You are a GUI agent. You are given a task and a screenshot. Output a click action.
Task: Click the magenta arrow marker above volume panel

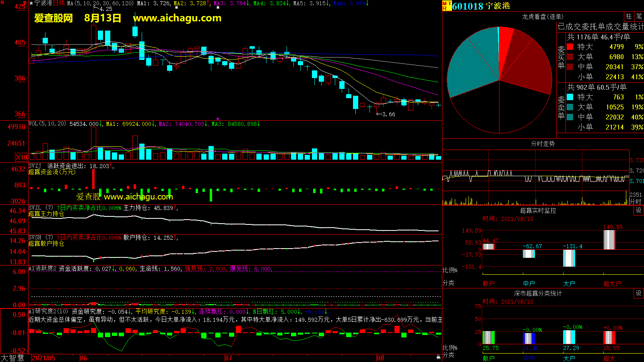tap(218, 119)
